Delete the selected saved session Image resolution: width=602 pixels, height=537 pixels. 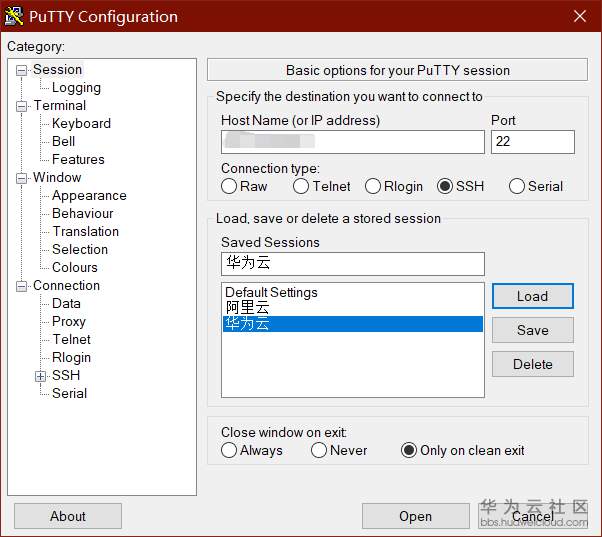(533, 364)
